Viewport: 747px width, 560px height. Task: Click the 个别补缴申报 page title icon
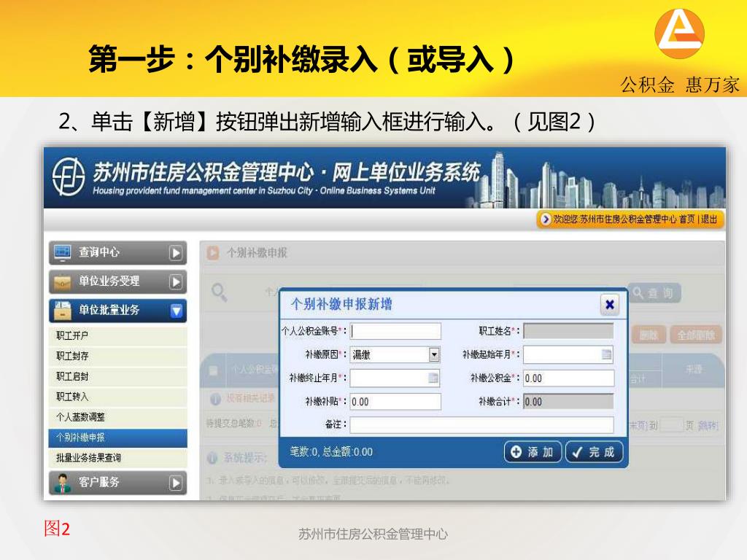click(x=212, y=253)
